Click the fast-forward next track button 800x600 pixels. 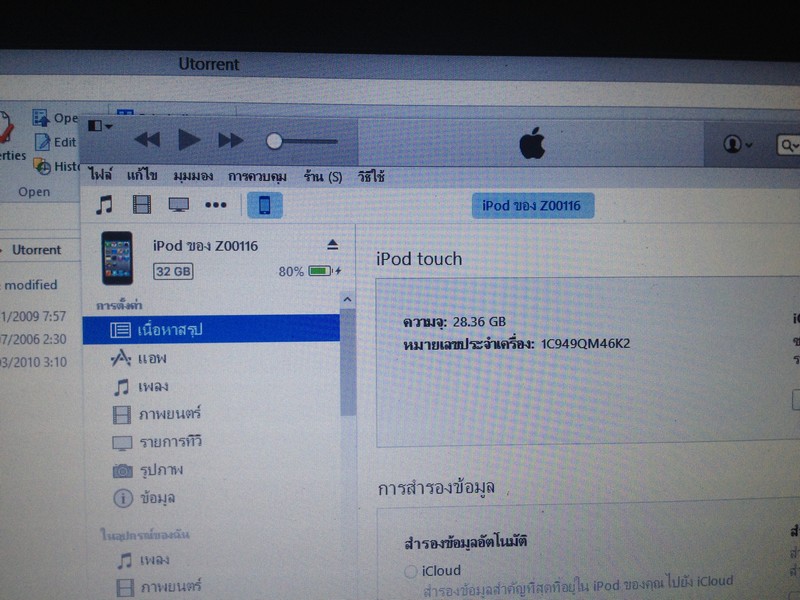point(231,140)
